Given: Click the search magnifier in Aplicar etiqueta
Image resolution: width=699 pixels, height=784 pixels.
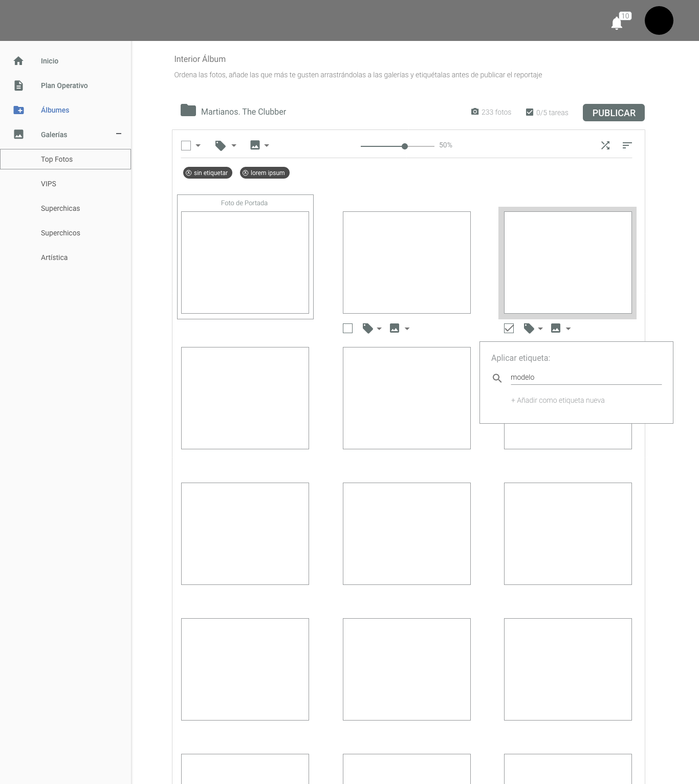Looking at the screenshot, I should (497, 378).
